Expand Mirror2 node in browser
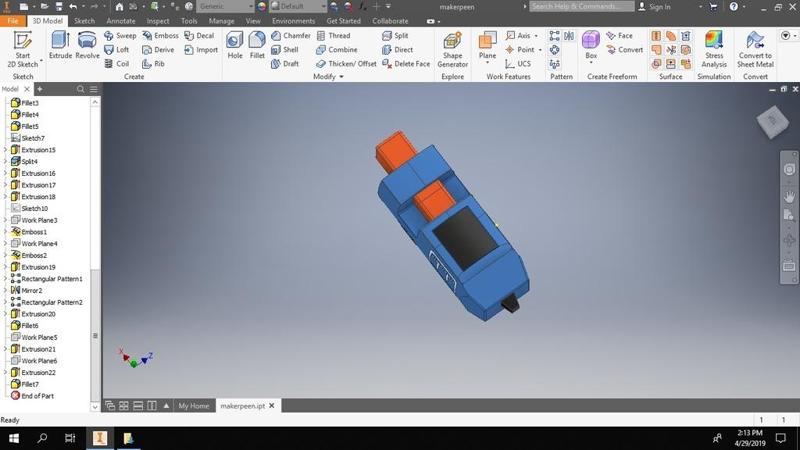 (6, 290)
